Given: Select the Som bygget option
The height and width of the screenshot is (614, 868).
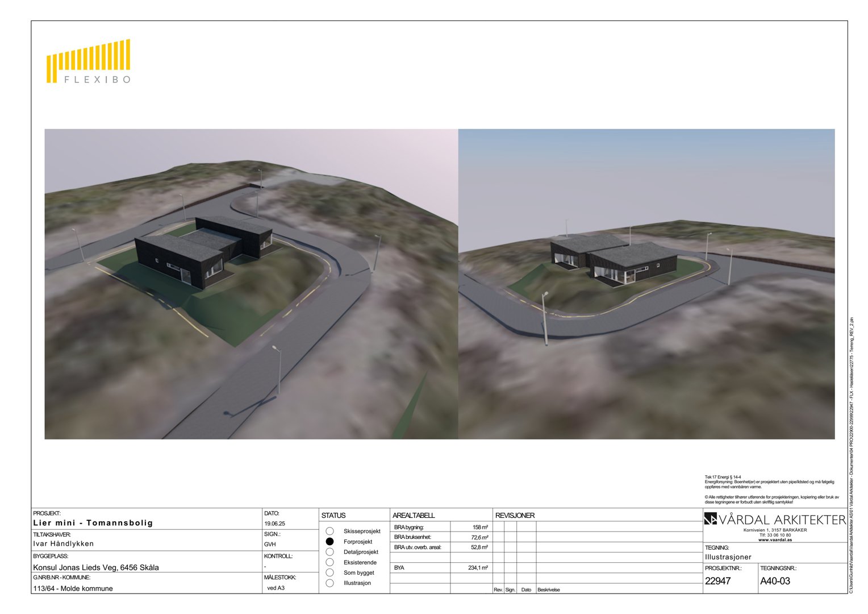Looking at the screenshot, I should [330, 572].
